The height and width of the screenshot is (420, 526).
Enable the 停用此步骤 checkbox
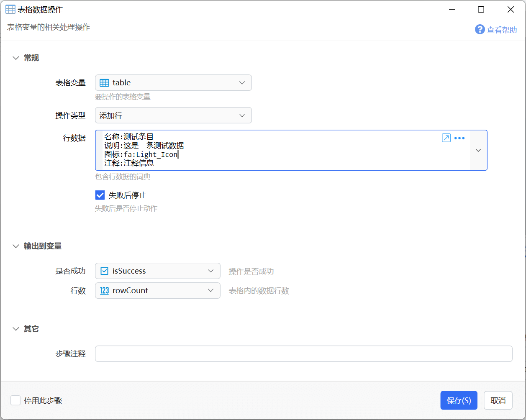coord(15,401)
